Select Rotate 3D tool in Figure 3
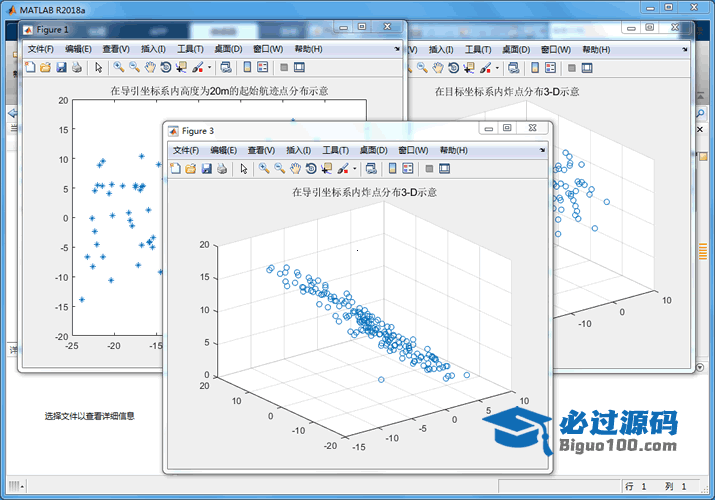The height and width of the screenshot is (500, 715). [311, 169]
